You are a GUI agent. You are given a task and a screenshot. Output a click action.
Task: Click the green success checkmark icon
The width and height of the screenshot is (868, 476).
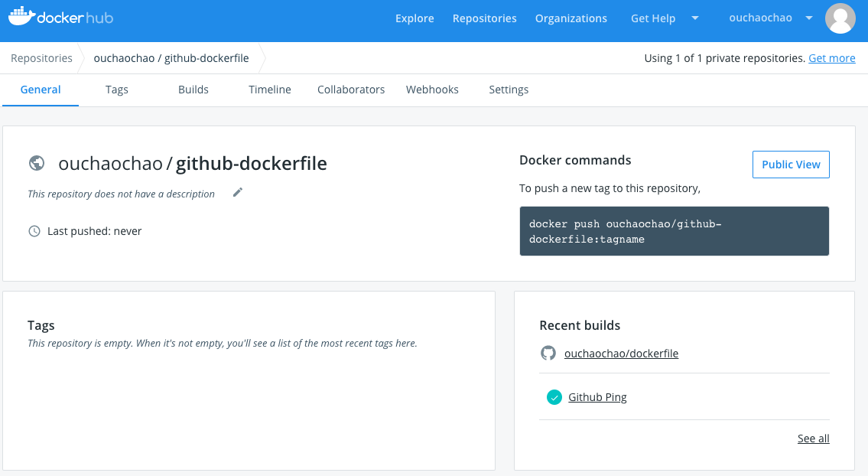pyautogui.click(x=554, y=397)
